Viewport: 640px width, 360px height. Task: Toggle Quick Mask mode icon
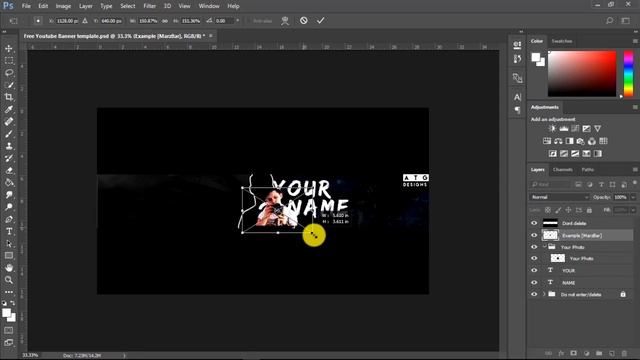[9, 330]
